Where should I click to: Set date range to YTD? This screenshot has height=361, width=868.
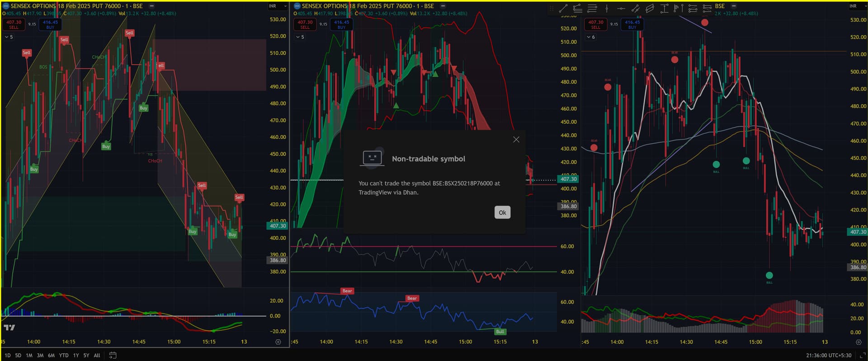(64, 356)
